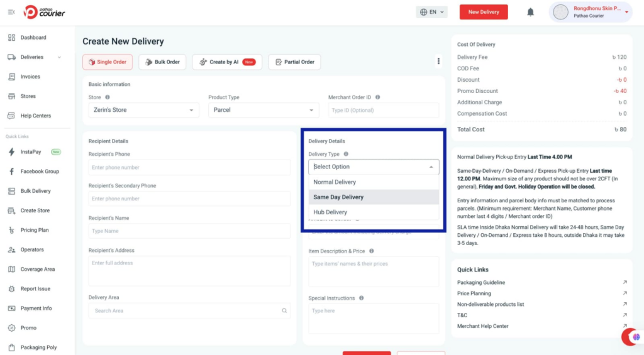This screenshot has width=644, height=355.
Task: Change language using the EN selector
Action: 431,12
